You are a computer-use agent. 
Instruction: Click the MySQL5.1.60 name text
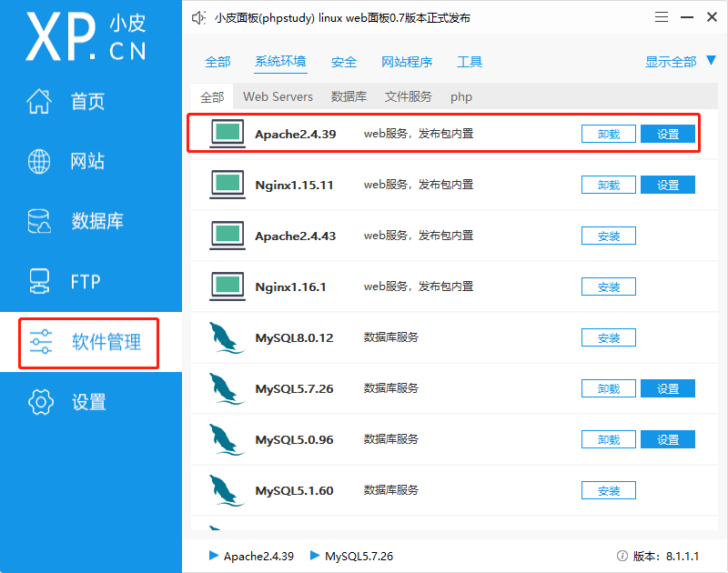pos(294,491)
